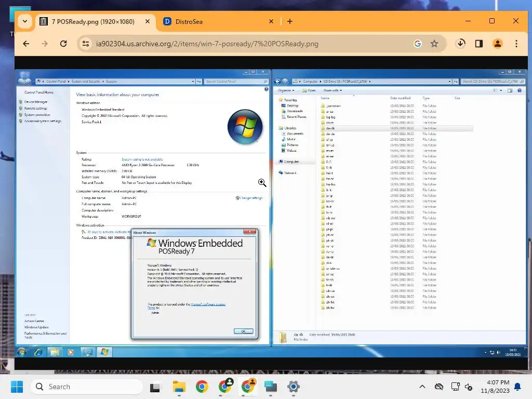Click the OneDrive cloud tray icon

click(x=438, y=387)
